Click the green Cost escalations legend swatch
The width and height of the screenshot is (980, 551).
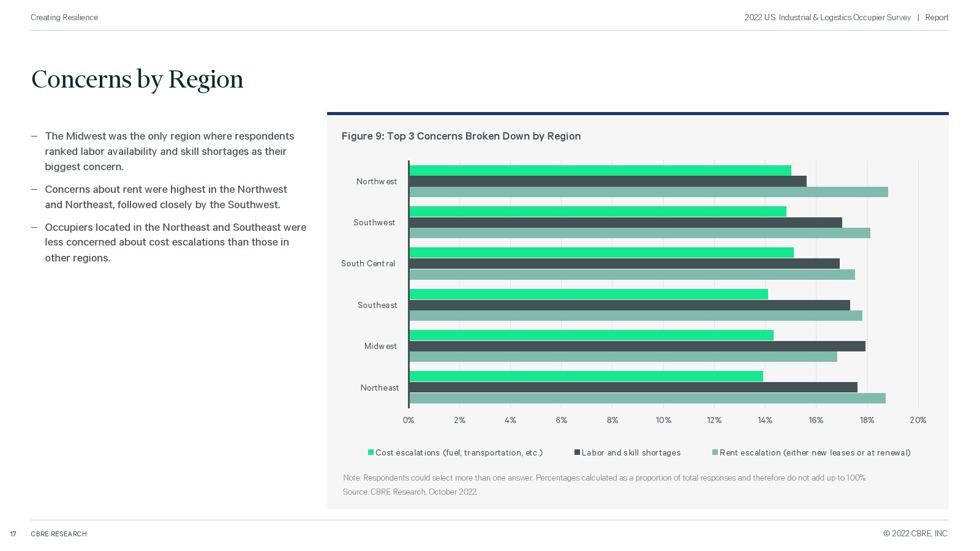[x=371, y=452]
